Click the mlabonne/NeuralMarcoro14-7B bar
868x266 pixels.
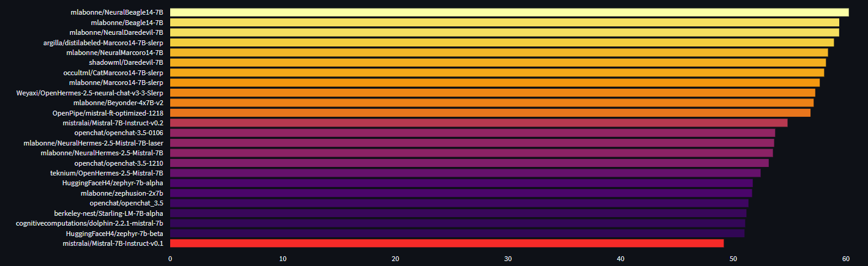[x=498, y=53]
